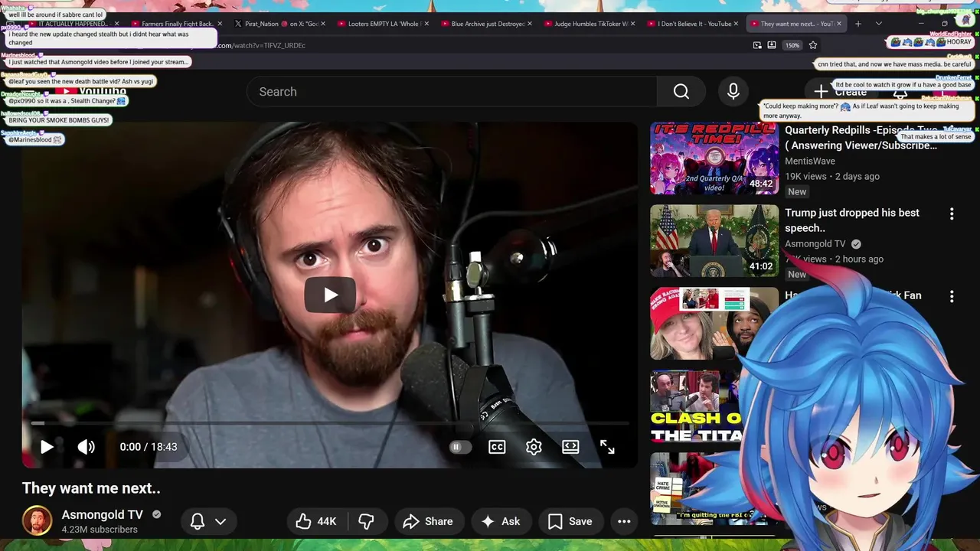Screen dimensions: 980x551
Task: Bookmark this page with the star icon
Action: [813, 45]
